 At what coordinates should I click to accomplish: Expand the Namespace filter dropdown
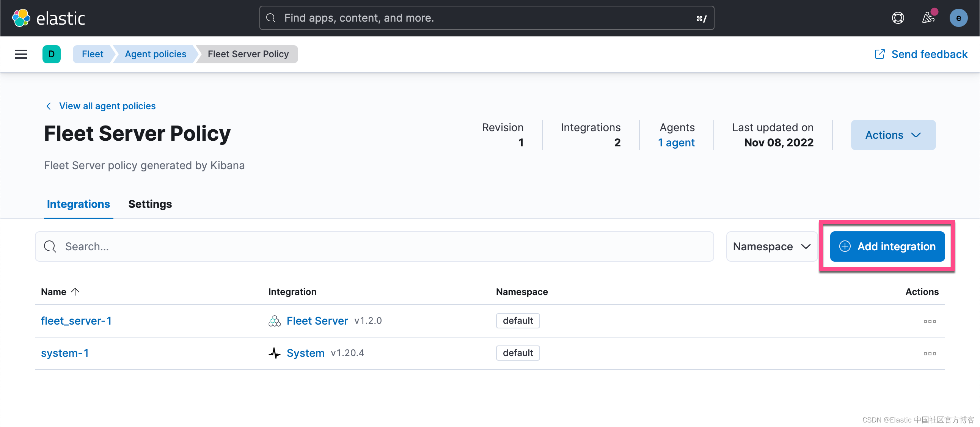pyautogui.click(x=771, y=246)
